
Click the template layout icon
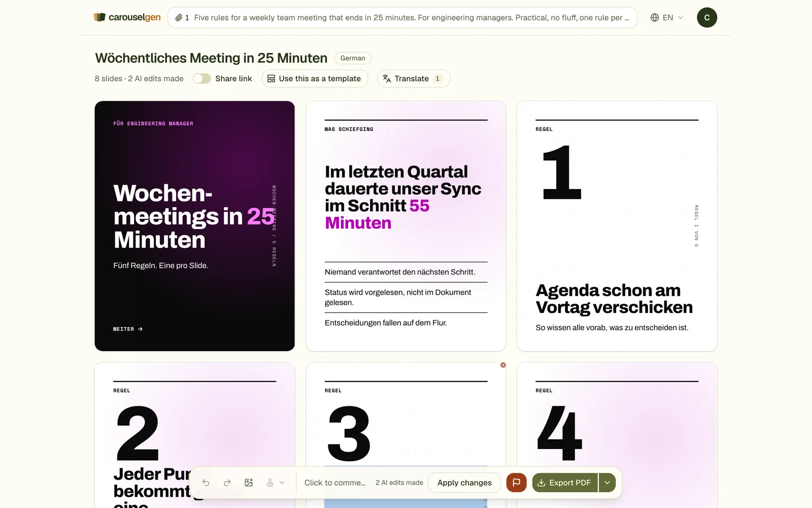click(272, 79)
